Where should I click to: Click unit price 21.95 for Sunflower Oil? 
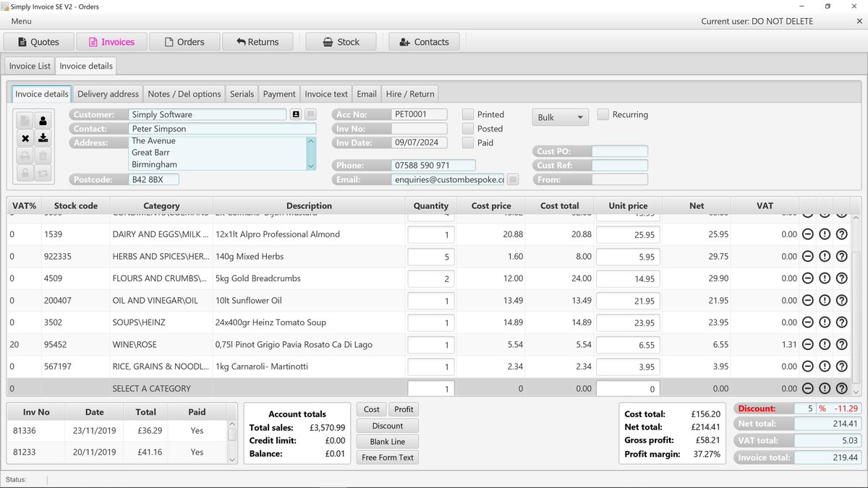(628, 301)
